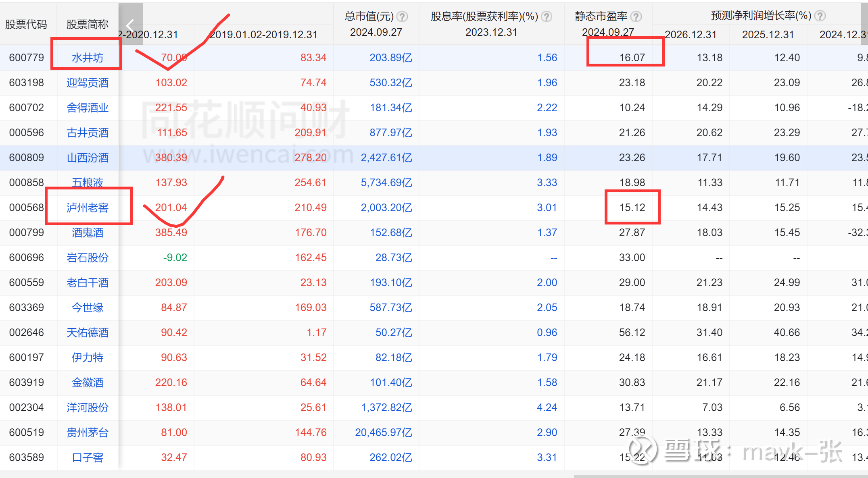The image size is (868, 478).
Task: Open stock link 老白干酒
Action: [88, 283]
